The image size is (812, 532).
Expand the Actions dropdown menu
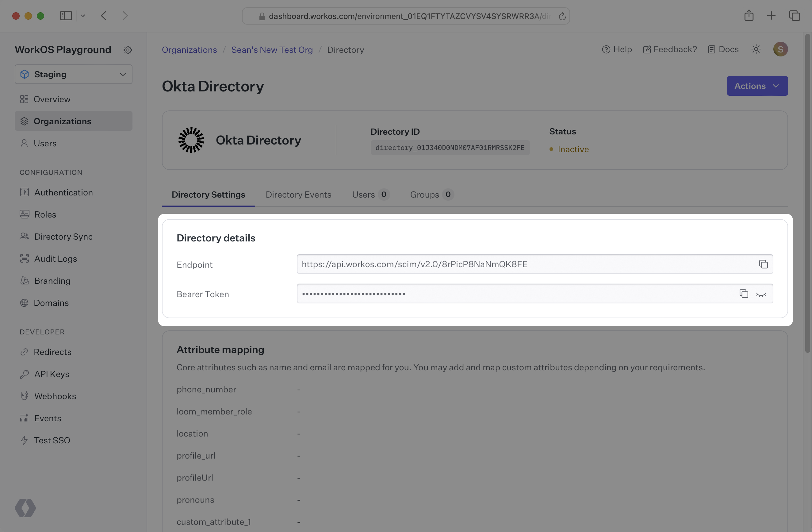tap(757, 86)
